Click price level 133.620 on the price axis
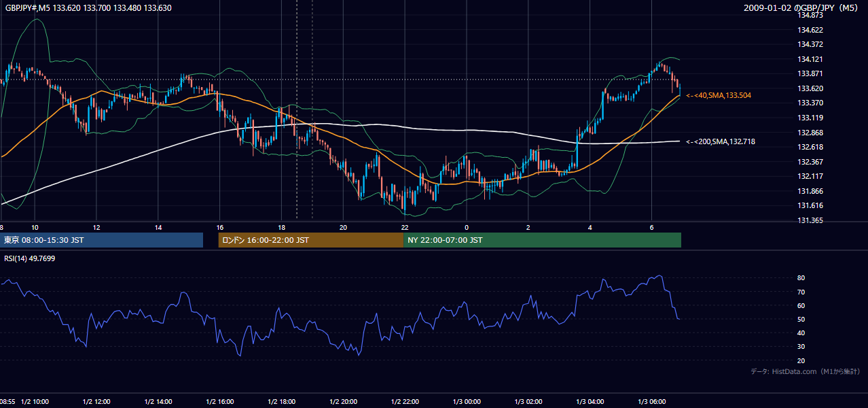Viewport: 868px width, 408px height. tap(810, 88)
